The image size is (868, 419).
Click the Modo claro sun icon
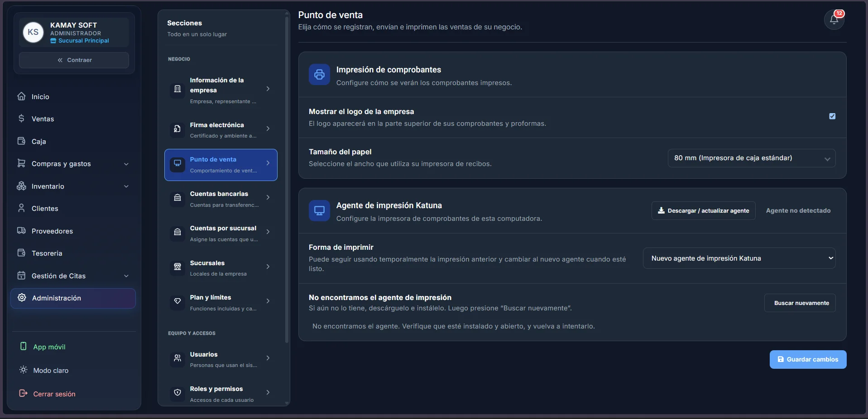click(24, 370)
